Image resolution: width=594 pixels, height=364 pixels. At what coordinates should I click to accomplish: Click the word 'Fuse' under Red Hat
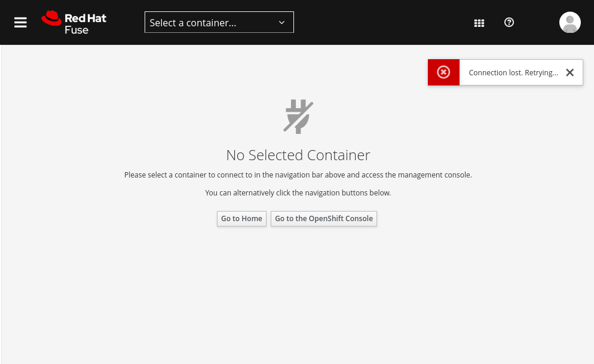coord(76,30)
